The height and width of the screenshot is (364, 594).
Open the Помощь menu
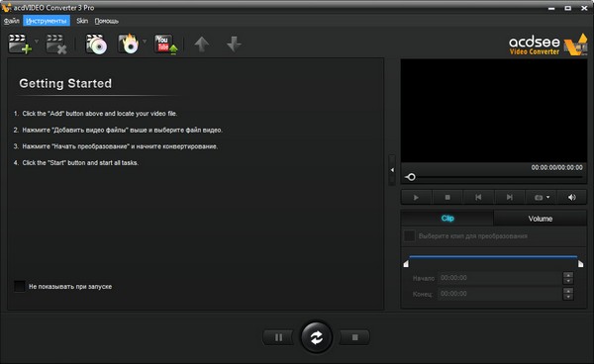click(x=107, y=21)
